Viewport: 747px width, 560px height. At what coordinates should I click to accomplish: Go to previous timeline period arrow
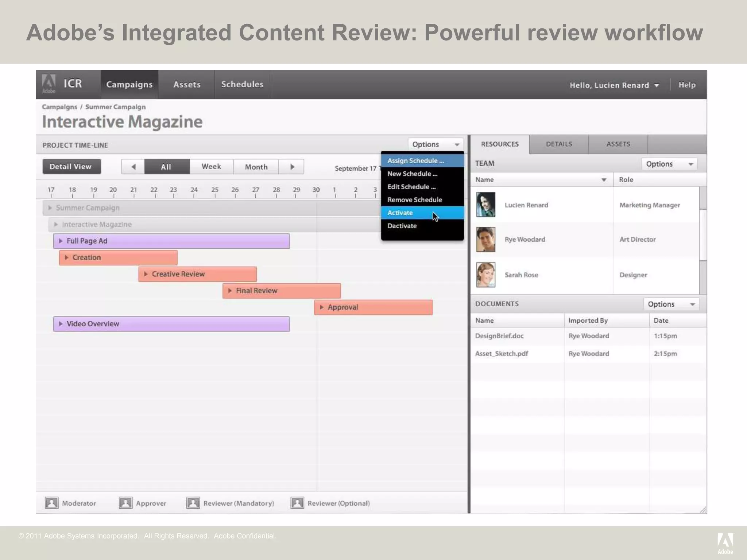pyautogui.click(x=133, y=167)
